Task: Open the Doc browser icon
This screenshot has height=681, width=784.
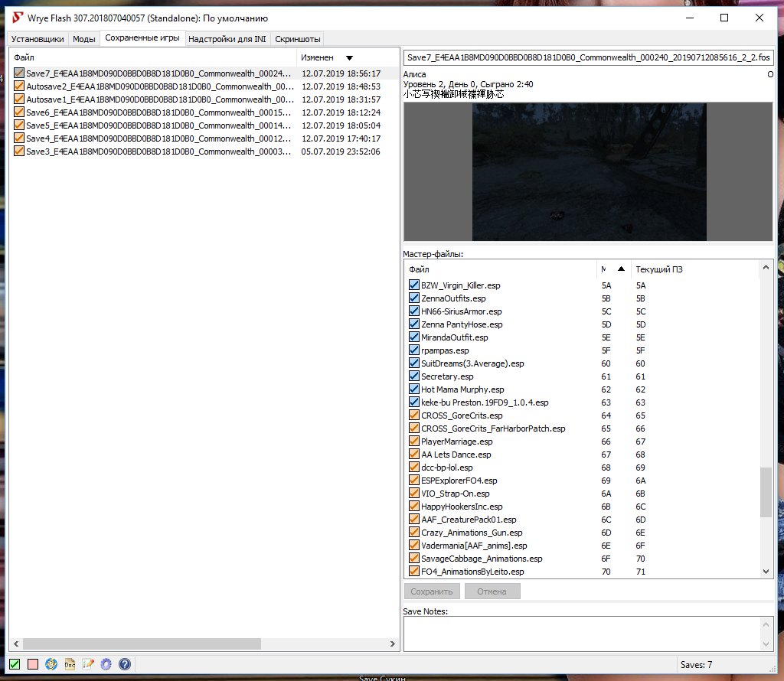Action: coord(70,664)
